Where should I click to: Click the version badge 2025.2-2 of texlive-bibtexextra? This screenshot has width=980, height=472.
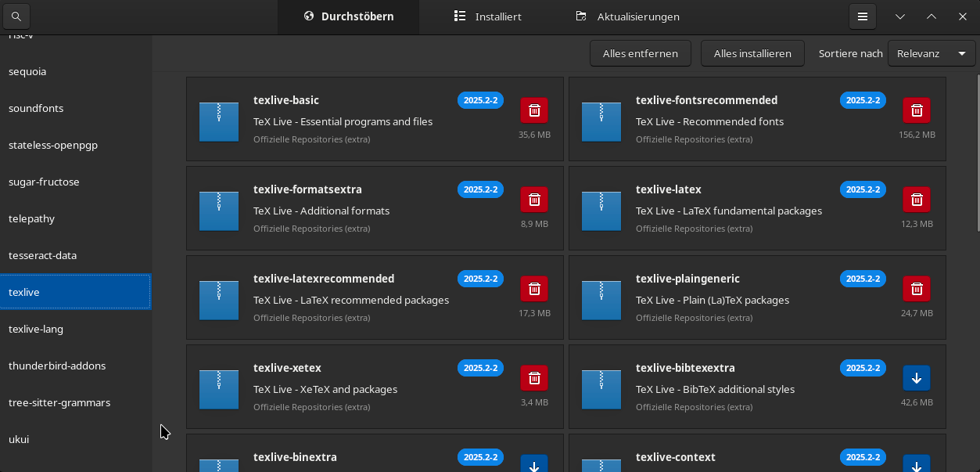click(863, 368)
